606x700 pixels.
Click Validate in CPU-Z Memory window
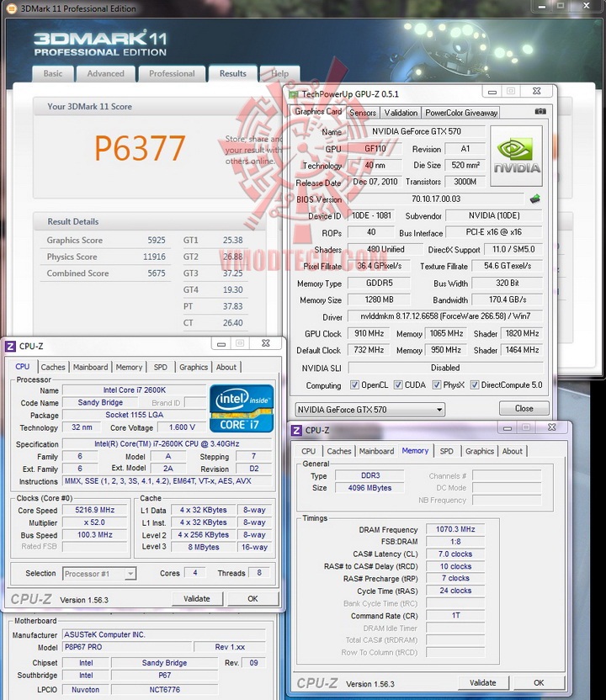point(483,682)
